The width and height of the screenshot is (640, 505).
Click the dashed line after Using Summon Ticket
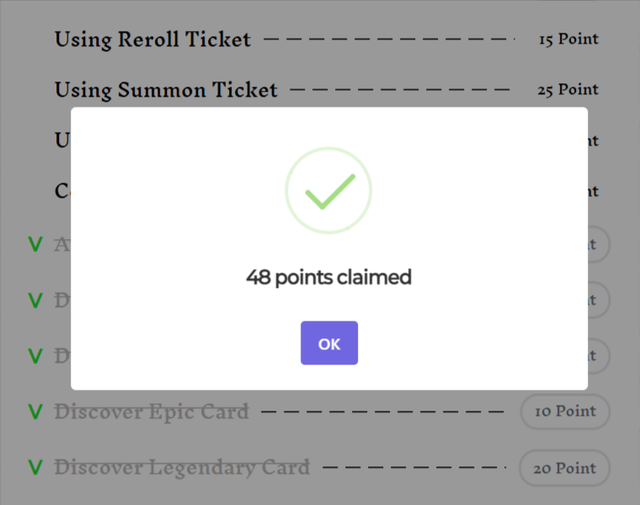pyautogui.click(x=400, y=90)
